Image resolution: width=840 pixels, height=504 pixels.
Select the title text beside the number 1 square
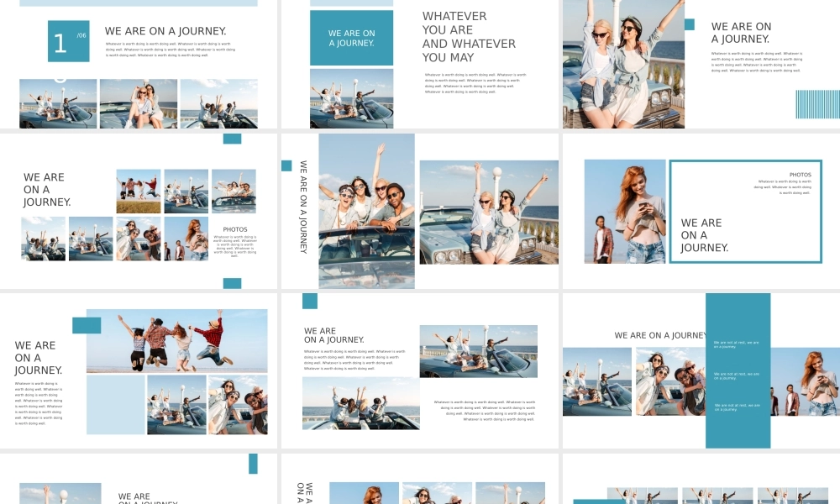pos(165,32)
